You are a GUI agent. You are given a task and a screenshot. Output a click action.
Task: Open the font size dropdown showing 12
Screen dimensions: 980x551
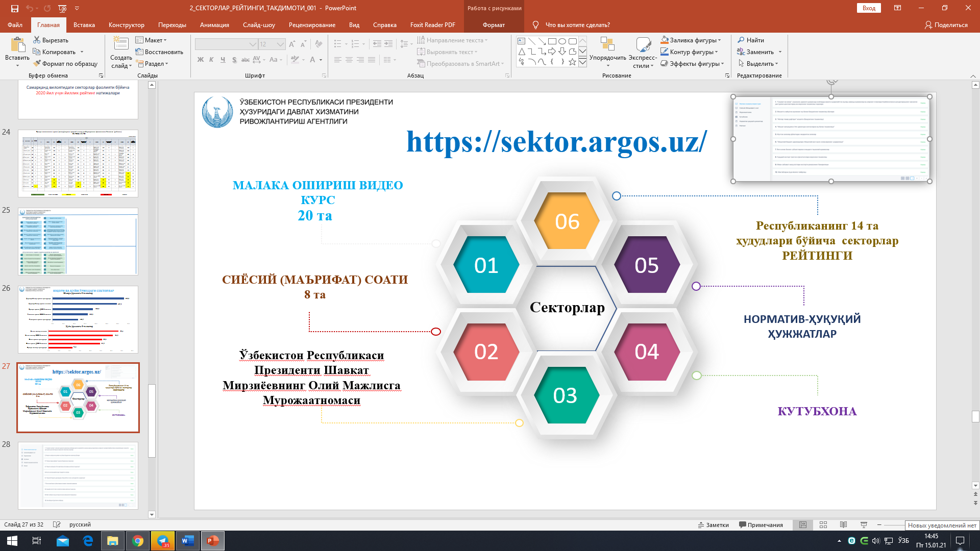[x=280, y=44]
